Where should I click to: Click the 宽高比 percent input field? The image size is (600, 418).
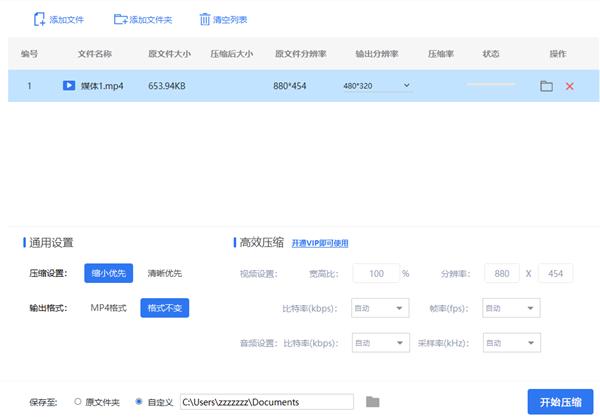coord(376,273)
